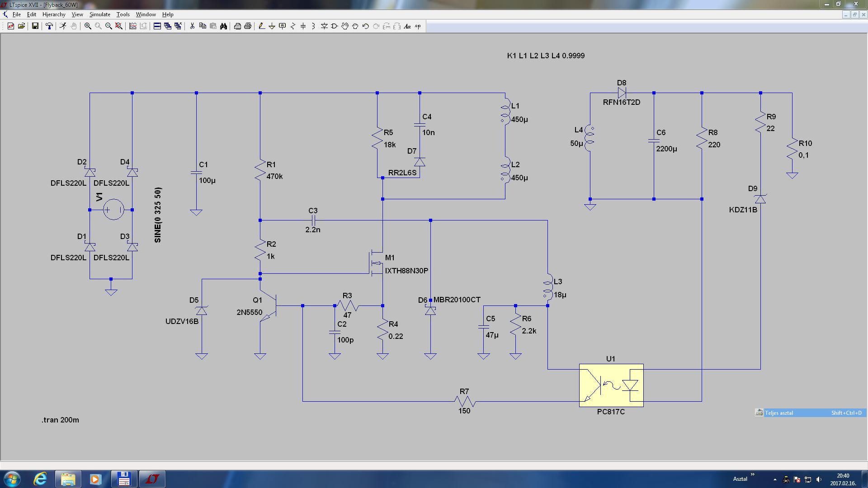
Task: Click the Save floppy disk icon
Action: point(35,26)
